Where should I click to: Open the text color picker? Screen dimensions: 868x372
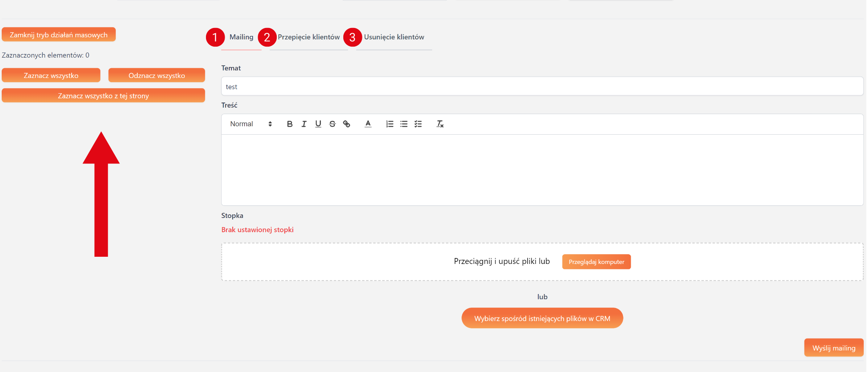click(x=368, y=124)
